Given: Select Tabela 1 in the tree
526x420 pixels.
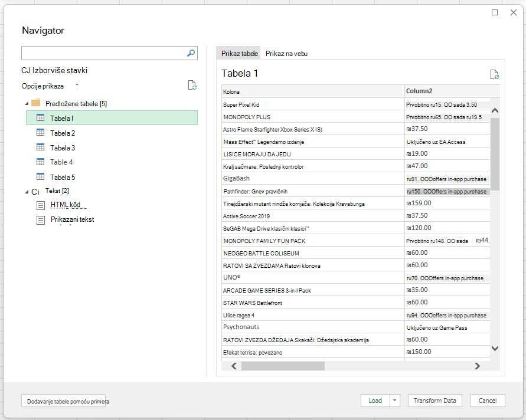Looking at the screenshot, I should coord(112,118).
